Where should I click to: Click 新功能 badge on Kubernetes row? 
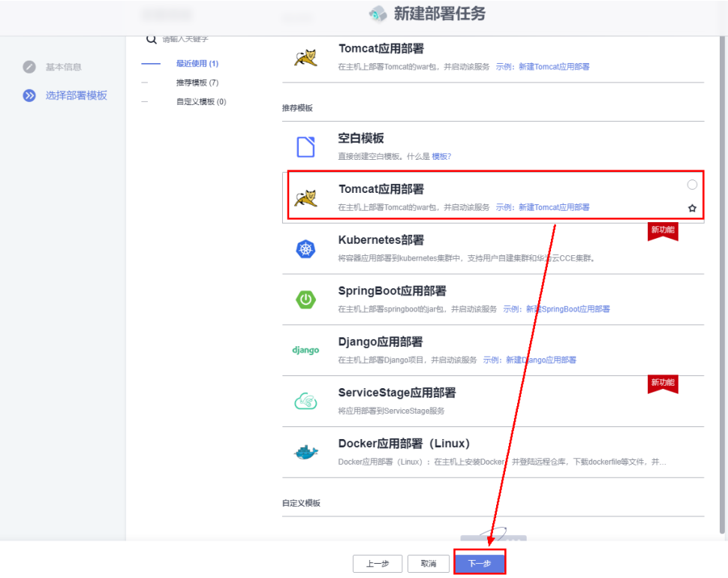(x=663, y=230)
